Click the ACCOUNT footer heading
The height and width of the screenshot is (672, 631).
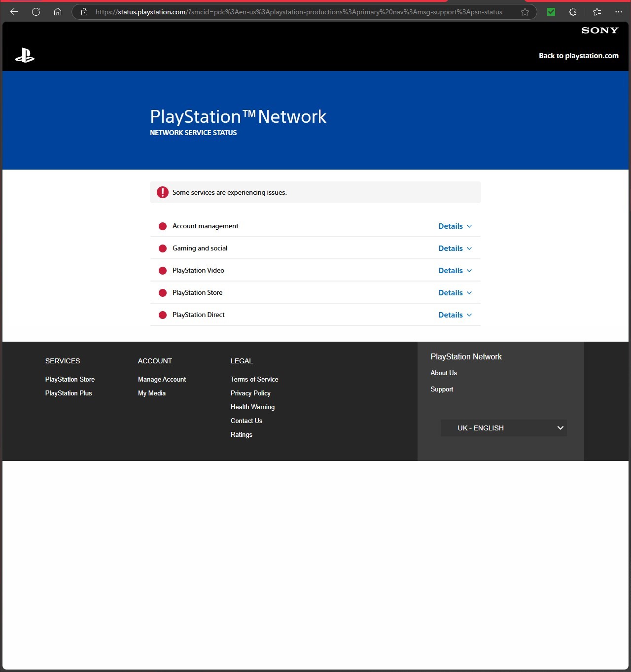click(155, 361)
